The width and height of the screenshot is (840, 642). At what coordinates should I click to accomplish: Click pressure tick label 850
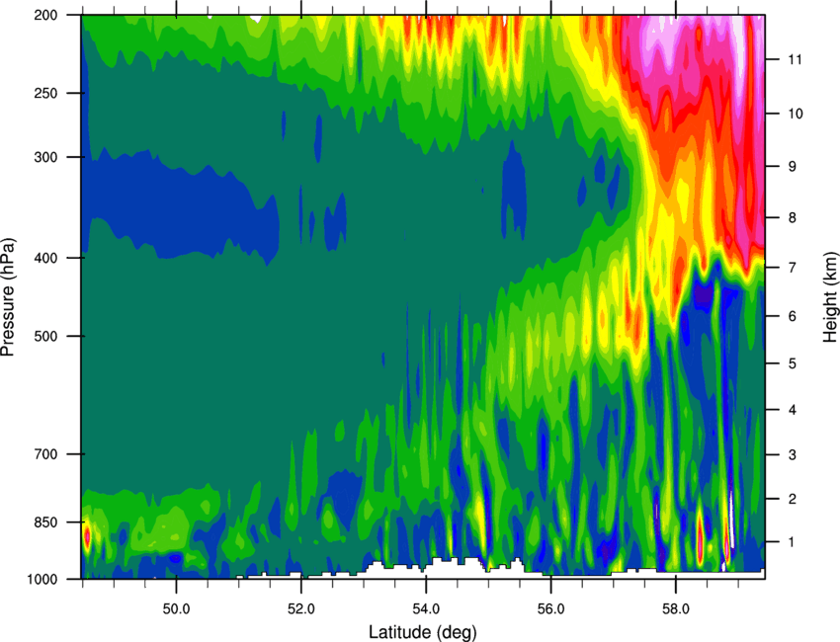[46, 522]
